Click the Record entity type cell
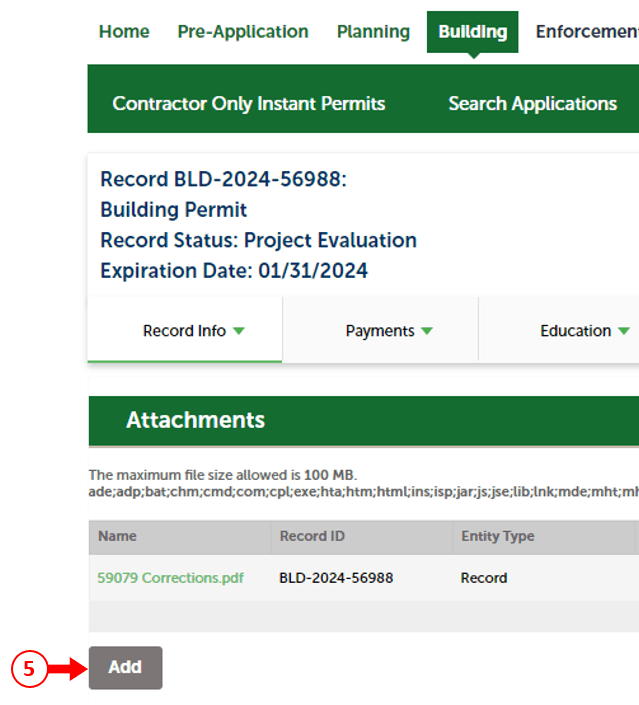639x705 pixels. 483,578
